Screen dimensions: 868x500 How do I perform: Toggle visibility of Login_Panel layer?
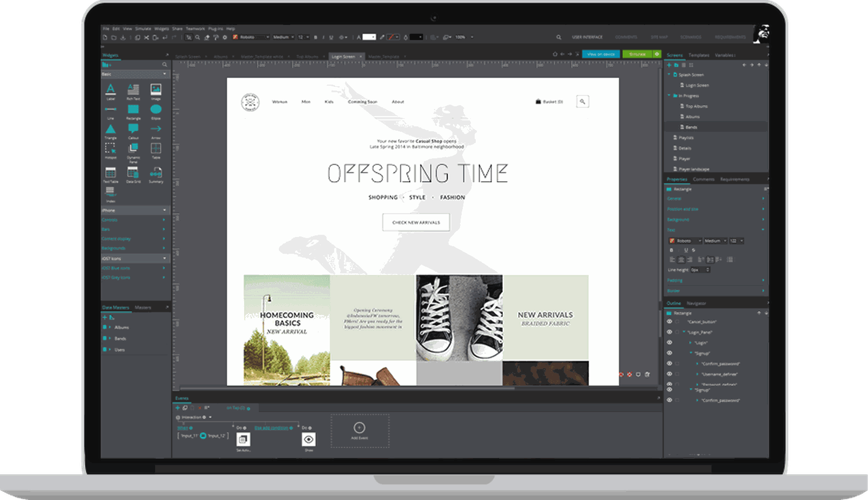tap(669, 332)
